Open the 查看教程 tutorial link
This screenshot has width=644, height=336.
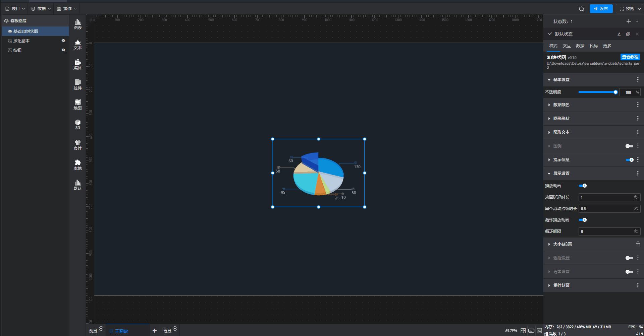630,57
